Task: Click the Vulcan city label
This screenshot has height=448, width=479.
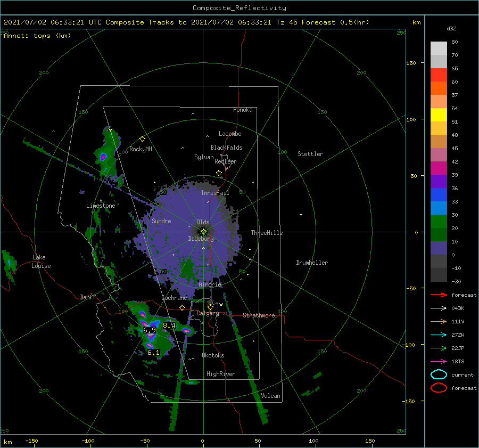Action: tap(270, 396)
